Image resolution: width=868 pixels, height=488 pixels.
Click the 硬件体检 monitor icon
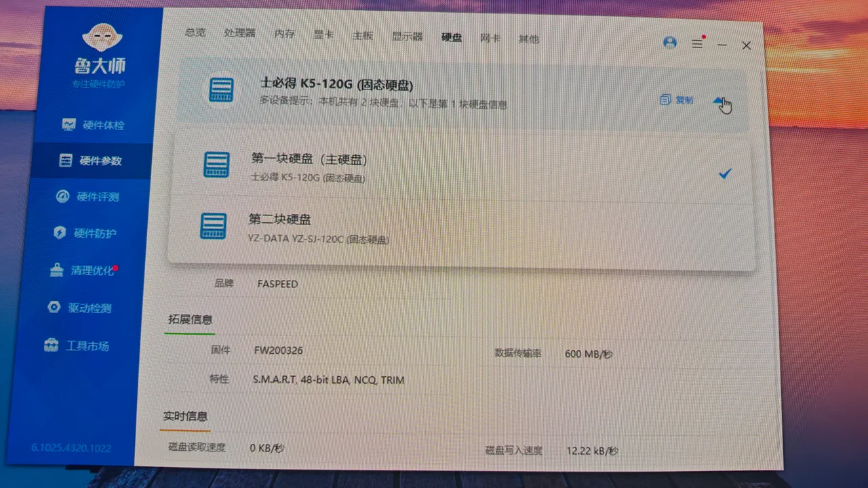pos(68,125)
